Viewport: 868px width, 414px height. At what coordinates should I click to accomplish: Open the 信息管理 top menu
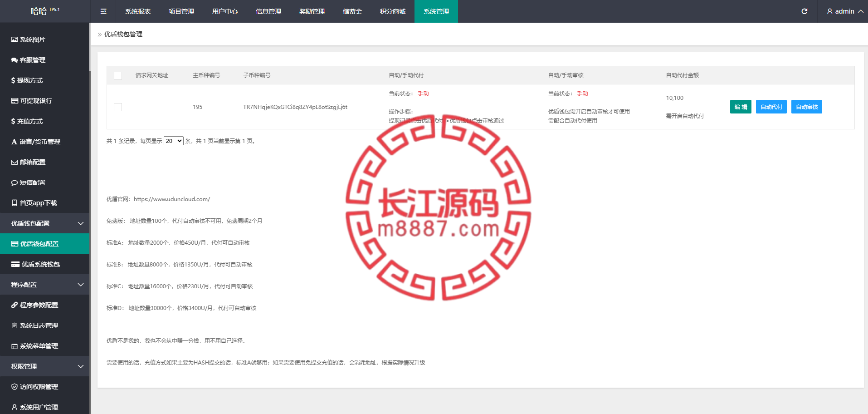(268, 11)
